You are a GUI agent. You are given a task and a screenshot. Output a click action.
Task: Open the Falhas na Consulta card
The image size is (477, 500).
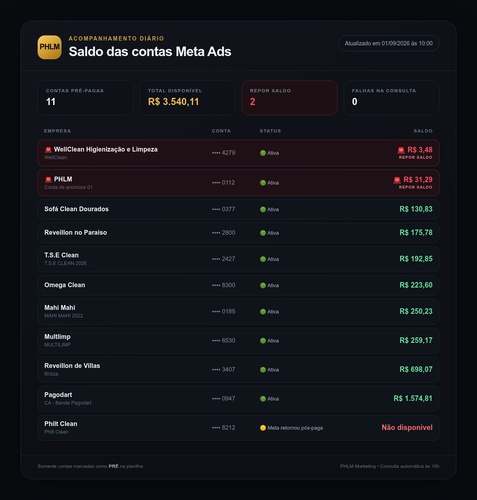(391, 98)
